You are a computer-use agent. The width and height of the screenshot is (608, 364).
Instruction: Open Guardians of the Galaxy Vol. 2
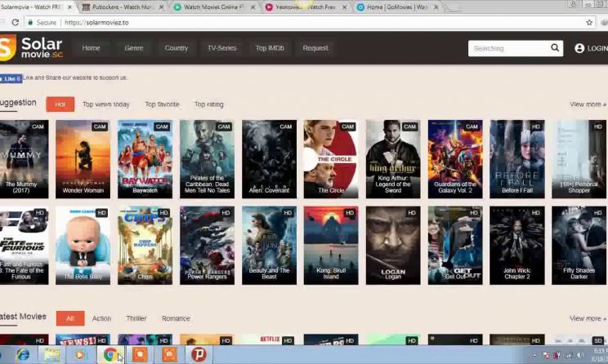(455, 159)
